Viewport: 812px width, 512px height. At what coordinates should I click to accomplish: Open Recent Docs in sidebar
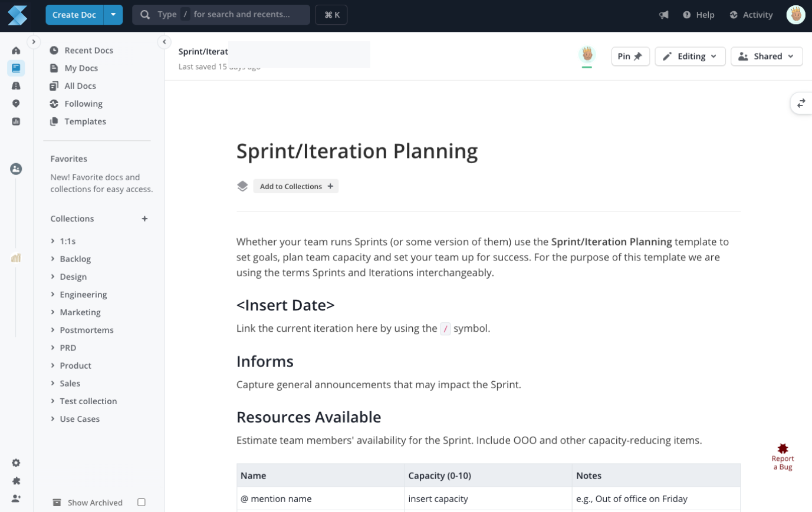tap(88, 51)
